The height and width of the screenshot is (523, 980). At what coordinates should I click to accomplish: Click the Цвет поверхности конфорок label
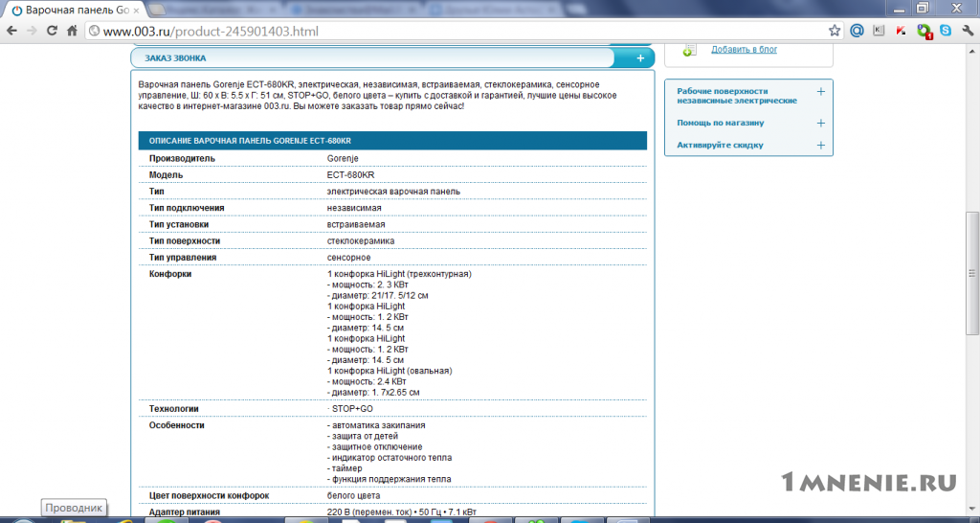pos(209,496)
